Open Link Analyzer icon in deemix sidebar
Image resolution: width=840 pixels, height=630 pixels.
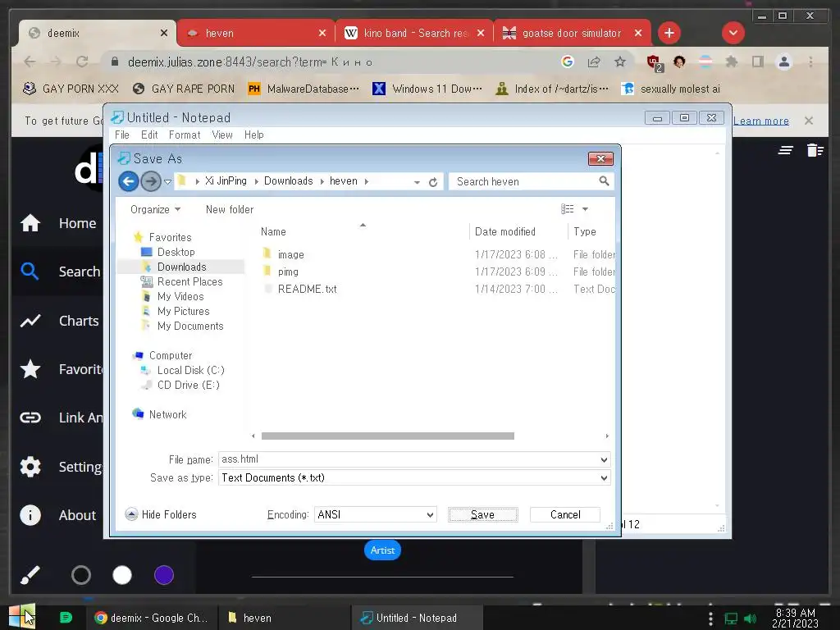30,418
